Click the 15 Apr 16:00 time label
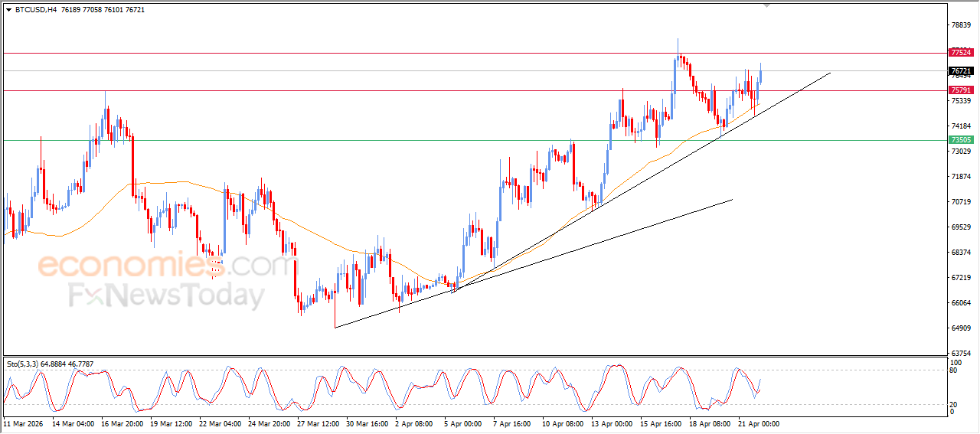The width and height of the screenshot is (980, 434). [x=662, y=423]
